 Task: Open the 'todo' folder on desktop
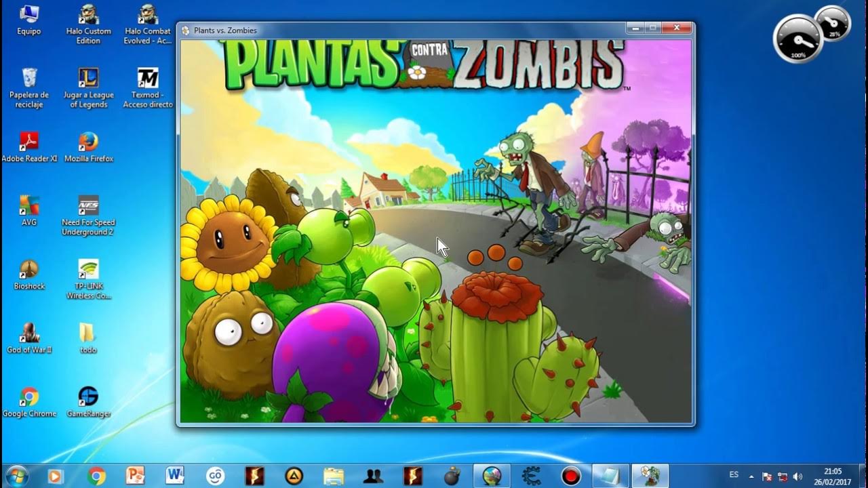click(88, 338)
